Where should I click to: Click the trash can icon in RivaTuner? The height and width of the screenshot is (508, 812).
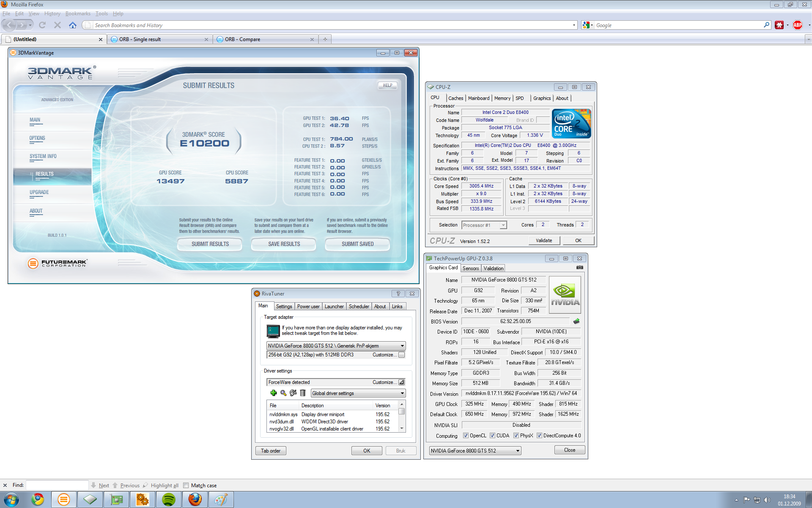[x=303, y=393]
